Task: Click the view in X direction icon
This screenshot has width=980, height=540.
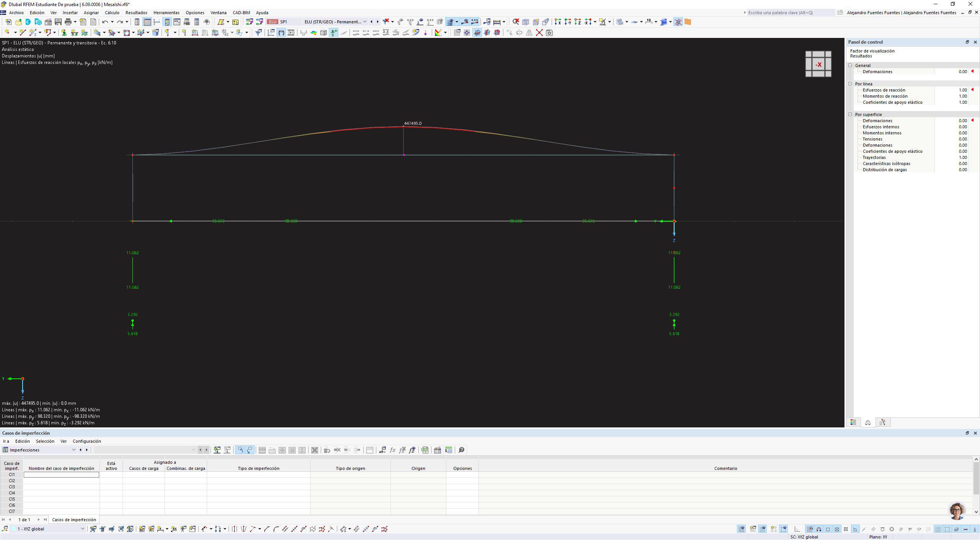Action: click(x=558, y=22)
